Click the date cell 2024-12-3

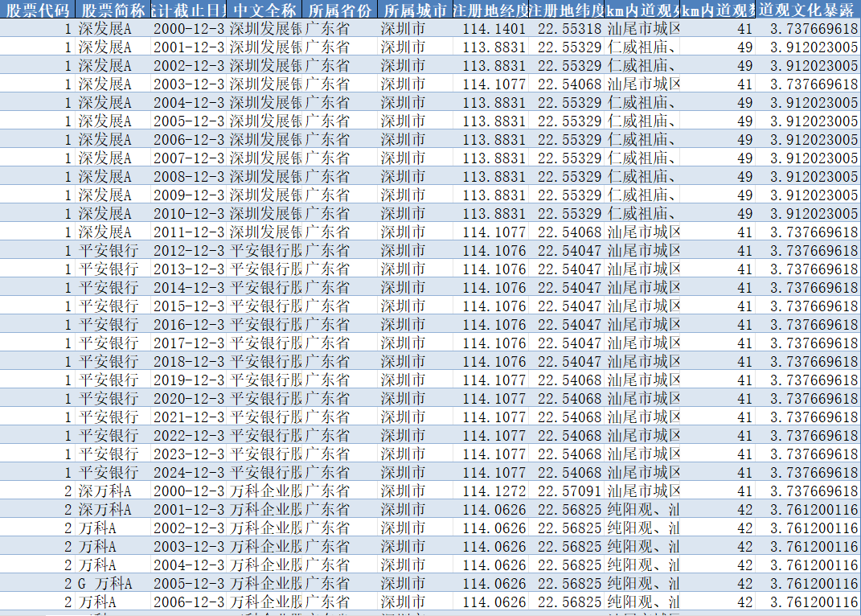point(188,473)
